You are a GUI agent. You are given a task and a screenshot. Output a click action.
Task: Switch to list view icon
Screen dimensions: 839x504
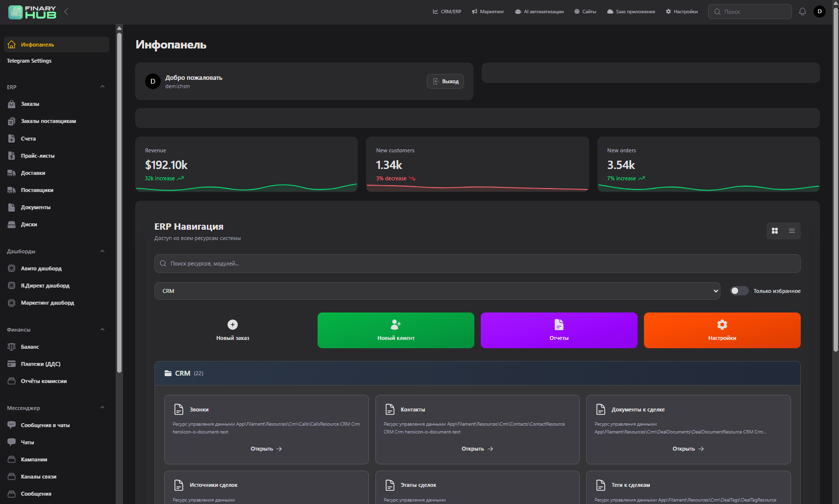point(792,231)
